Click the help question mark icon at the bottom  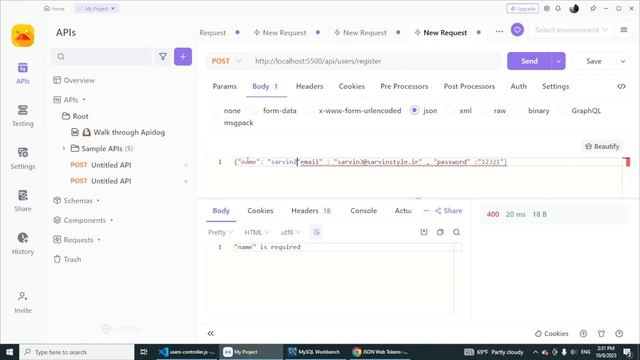(619, 333)
